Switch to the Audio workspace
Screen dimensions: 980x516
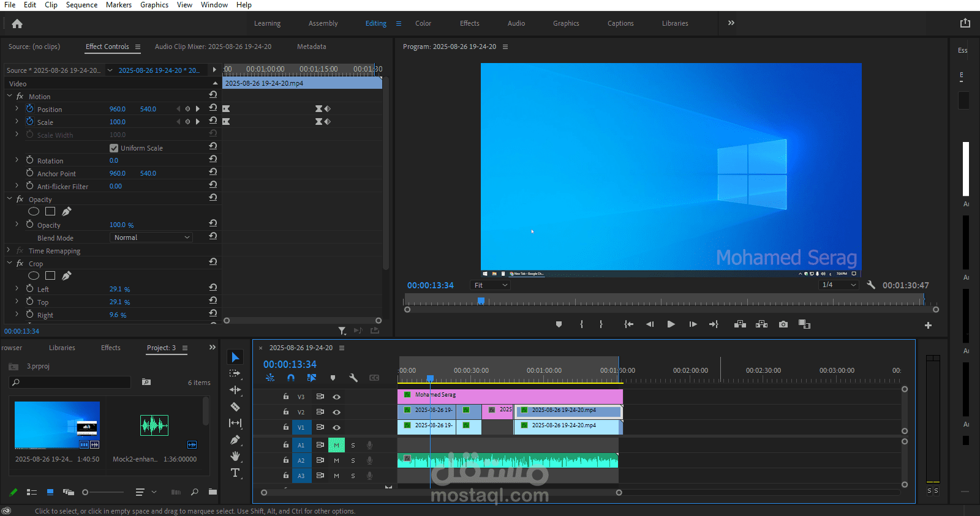click(x=516, y=23)
